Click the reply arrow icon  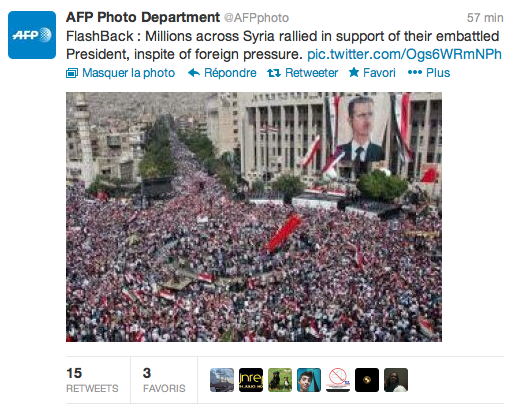coord(194,73)
